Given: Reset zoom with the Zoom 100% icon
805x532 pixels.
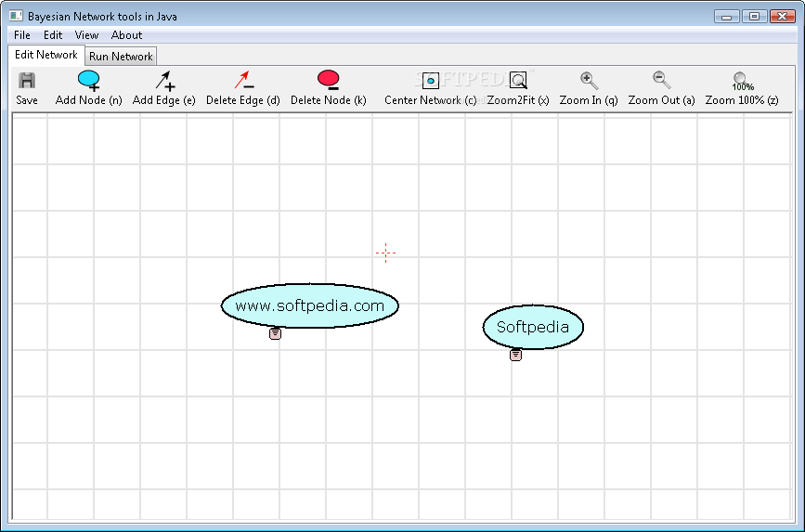Looking at the screenshot, I should coord(742,81).
